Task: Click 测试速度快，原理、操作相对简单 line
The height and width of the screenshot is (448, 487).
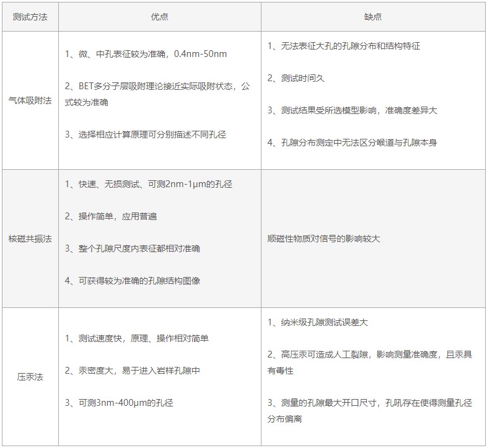Action: coord(136,338)
